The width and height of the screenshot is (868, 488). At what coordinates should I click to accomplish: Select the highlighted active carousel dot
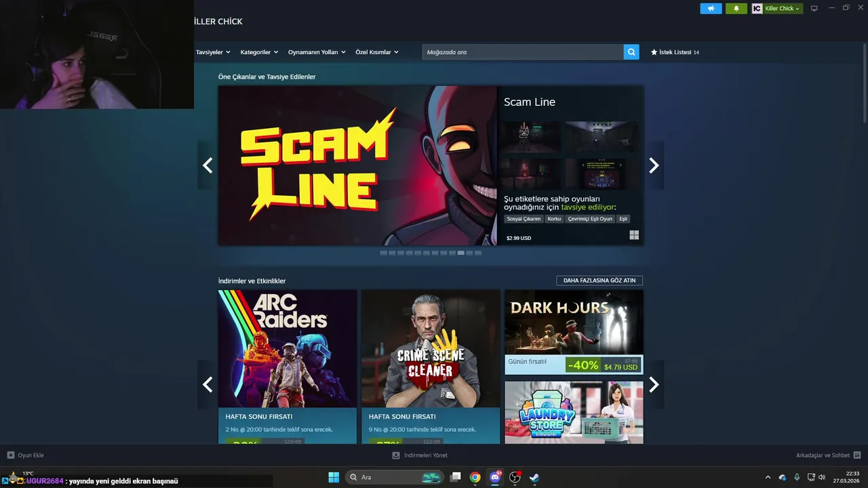pos(461,253)
